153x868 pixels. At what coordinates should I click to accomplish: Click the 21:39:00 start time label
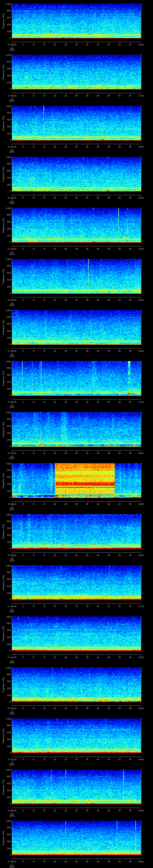(x=12, y=555)
